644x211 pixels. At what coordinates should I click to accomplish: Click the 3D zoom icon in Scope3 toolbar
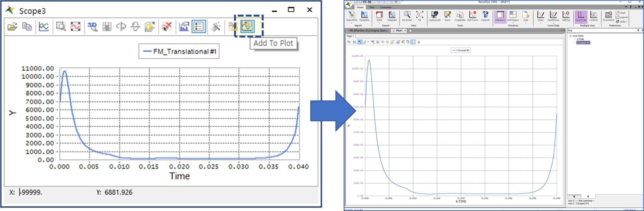coord(92,27)
